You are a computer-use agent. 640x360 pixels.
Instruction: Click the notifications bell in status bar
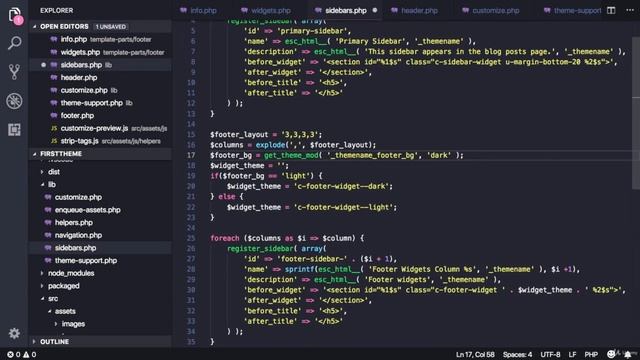628,355
